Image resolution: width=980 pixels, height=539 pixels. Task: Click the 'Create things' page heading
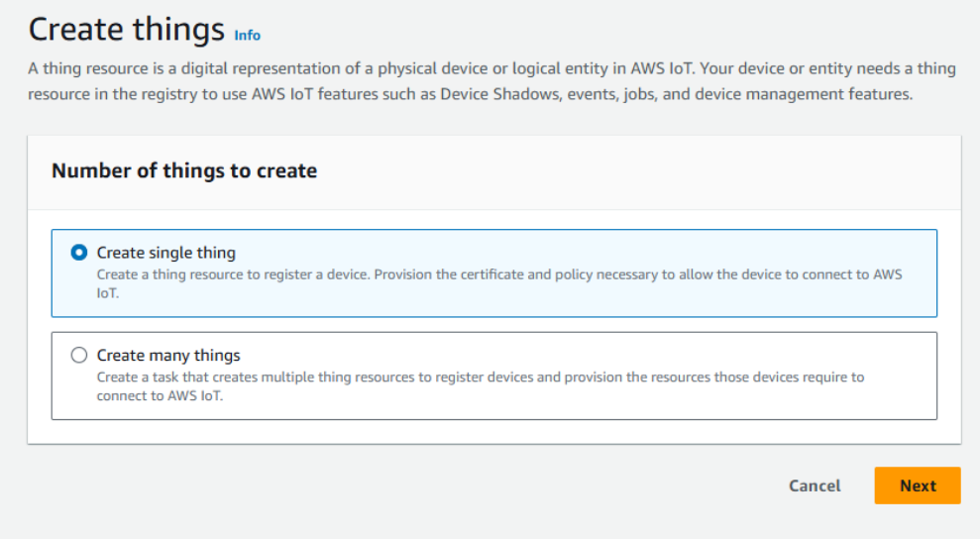pos(126,31)
